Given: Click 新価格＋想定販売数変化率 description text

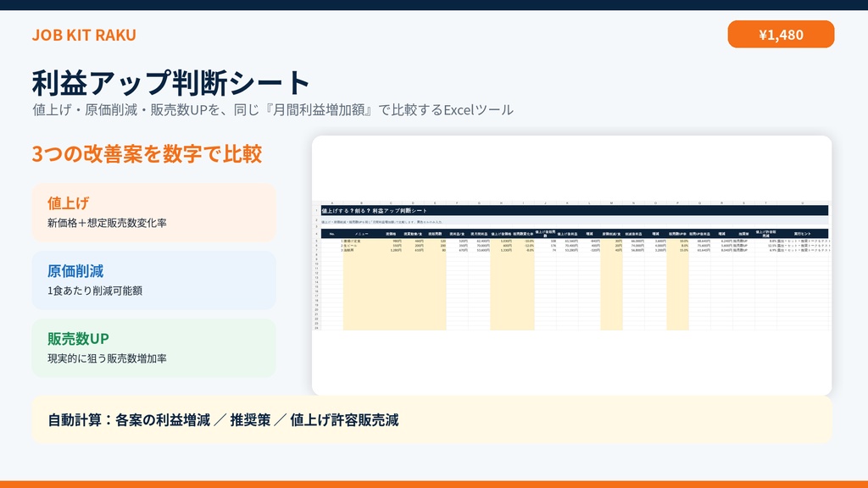Looking at the screenshot, I should click(x=107, y=223).
